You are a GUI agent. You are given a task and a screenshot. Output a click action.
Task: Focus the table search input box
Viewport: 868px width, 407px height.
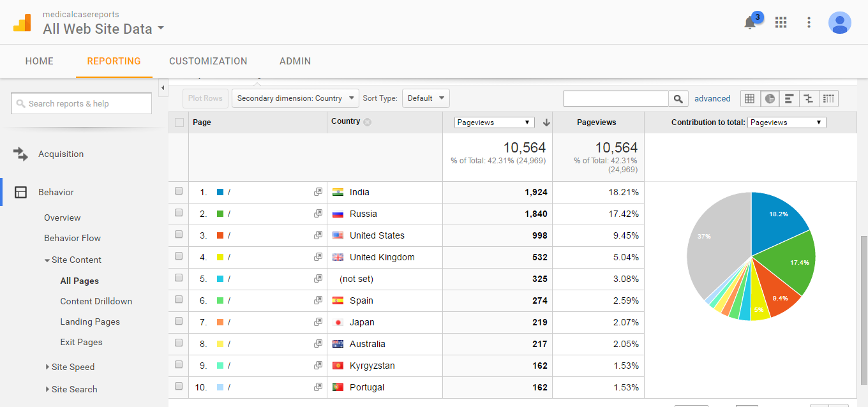(x=616, y=98)
